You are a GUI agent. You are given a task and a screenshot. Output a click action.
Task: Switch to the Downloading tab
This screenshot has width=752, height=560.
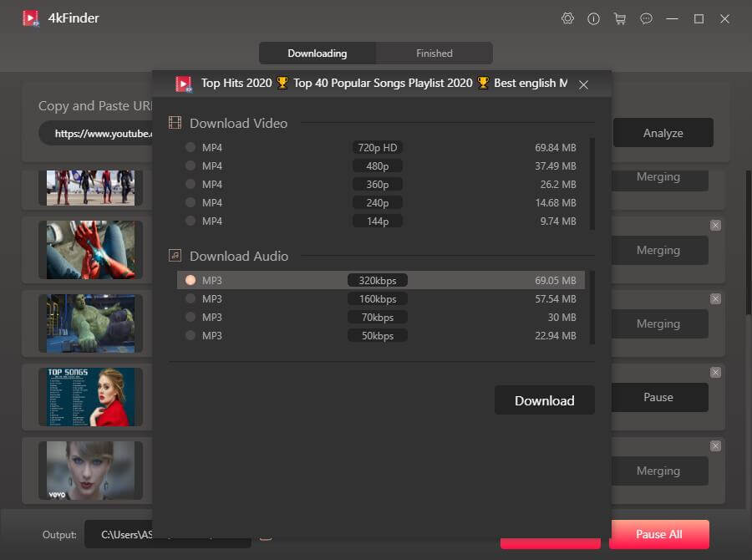point(318,53)
